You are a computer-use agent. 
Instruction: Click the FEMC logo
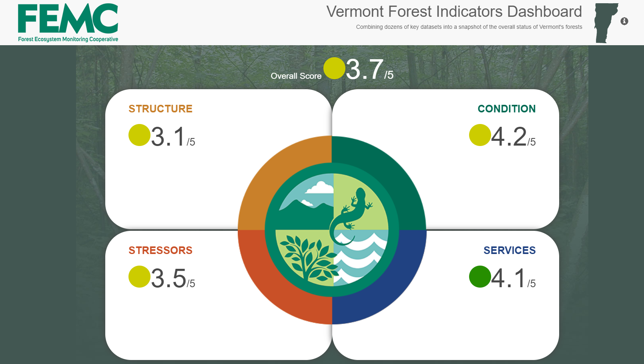pyautogui.click(x=68, y=22)
